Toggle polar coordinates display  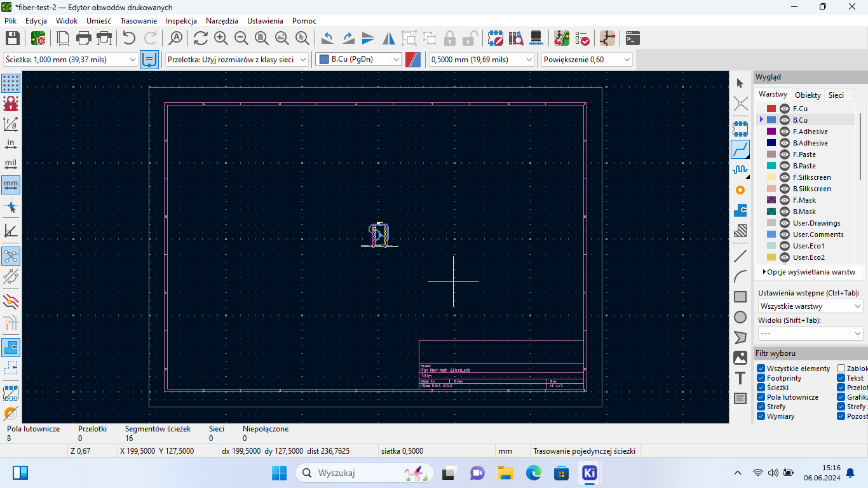[11, 124]
